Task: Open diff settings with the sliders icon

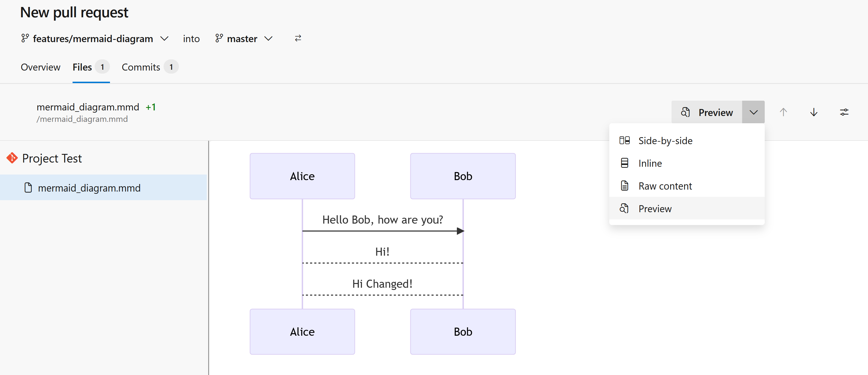Action: 844,112
